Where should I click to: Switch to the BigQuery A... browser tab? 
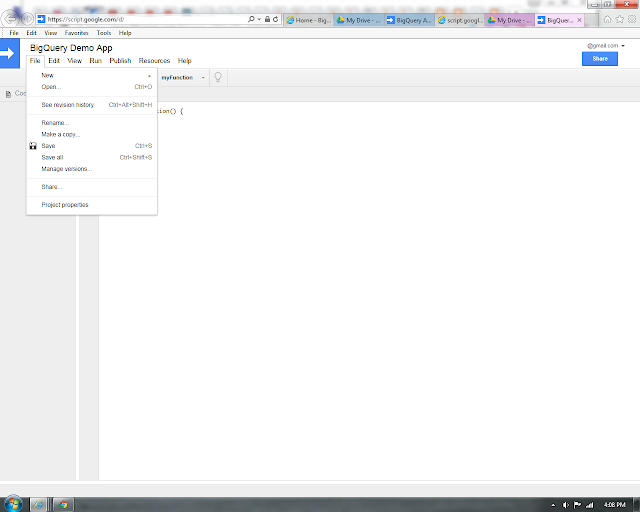tap(409, 20)
